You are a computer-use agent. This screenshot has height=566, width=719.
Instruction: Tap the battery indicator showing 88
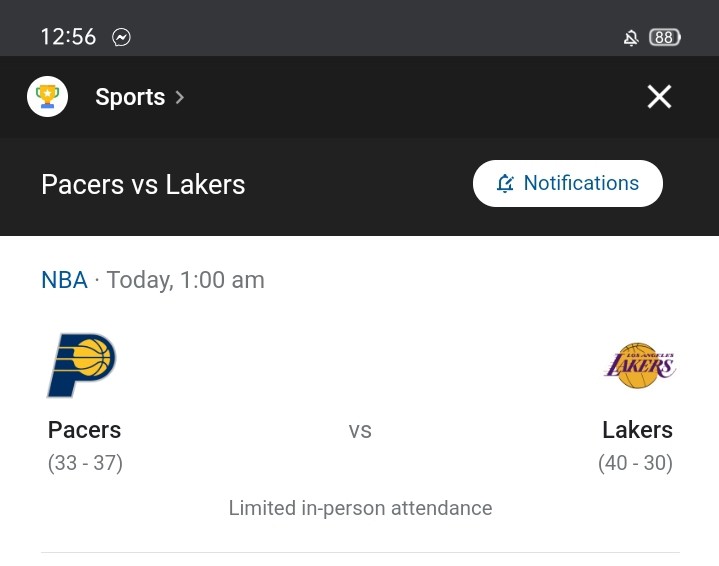pos(665,37)
